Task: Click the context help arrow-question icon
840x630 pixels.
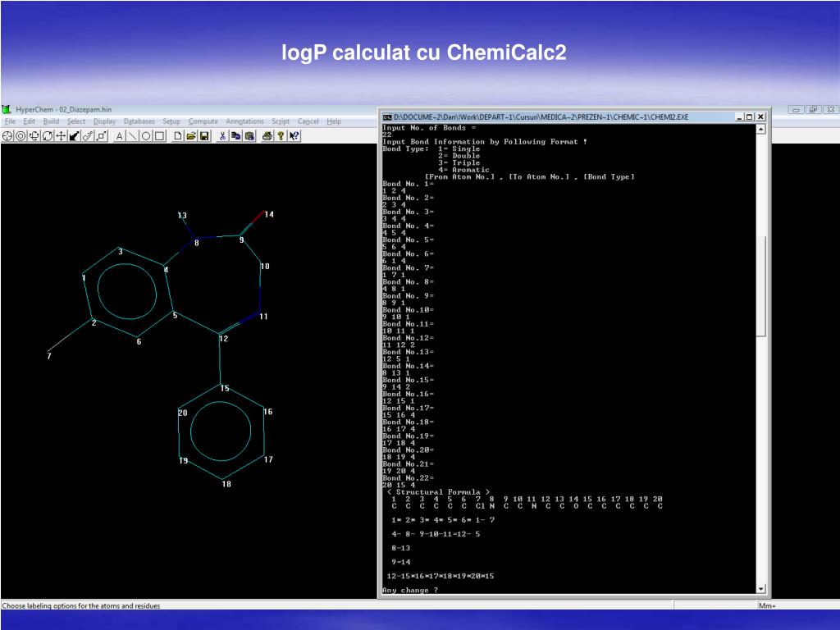Action: coord(294,136)
